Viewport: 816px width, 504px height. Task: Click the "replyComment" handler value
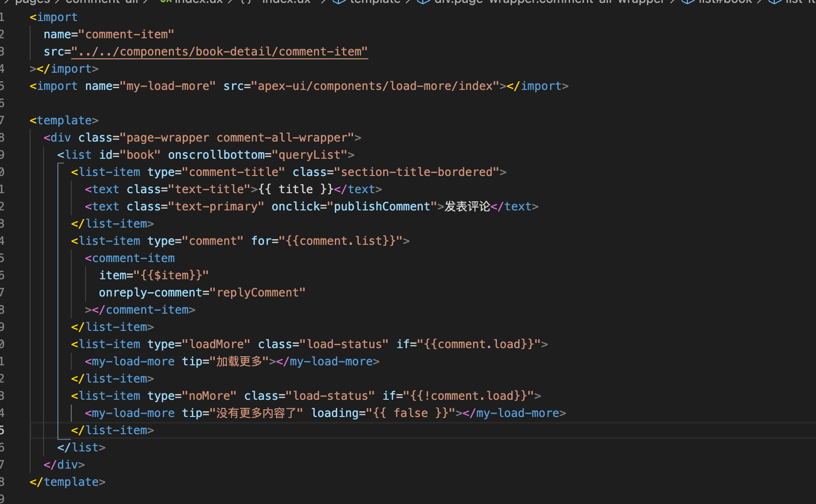[258, 293]
